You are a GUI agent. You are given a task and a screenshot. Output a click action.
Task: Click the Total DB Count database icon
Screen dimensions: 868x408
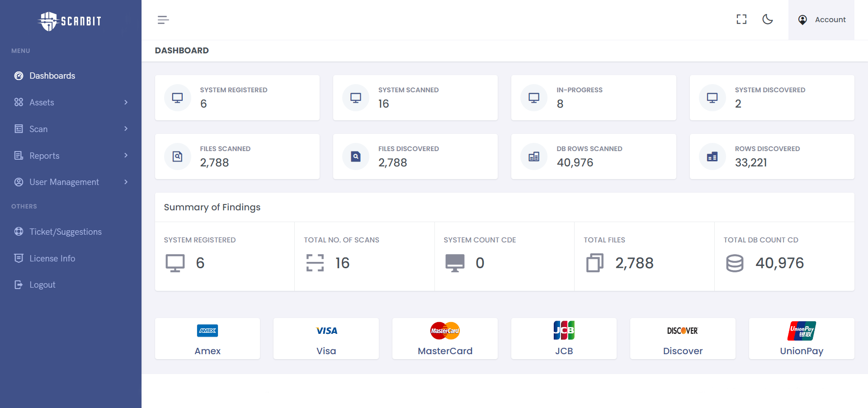(735, 263)
